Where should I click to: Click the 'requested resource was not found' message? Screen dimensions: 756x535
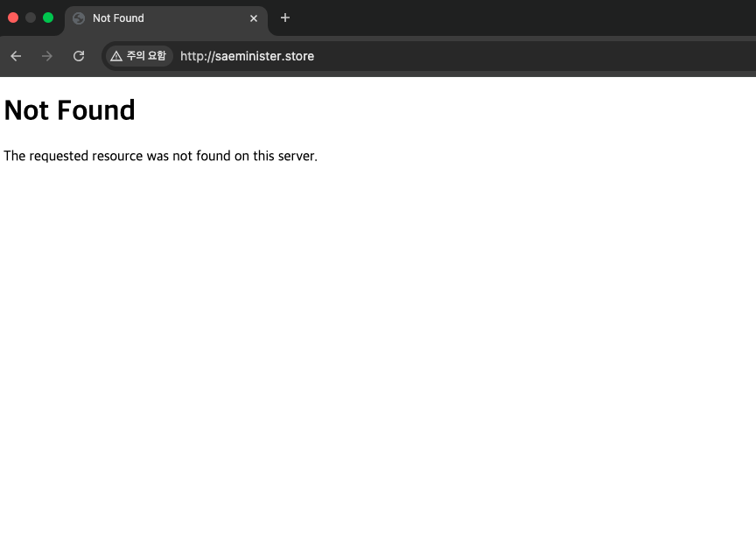click(160, 156)
